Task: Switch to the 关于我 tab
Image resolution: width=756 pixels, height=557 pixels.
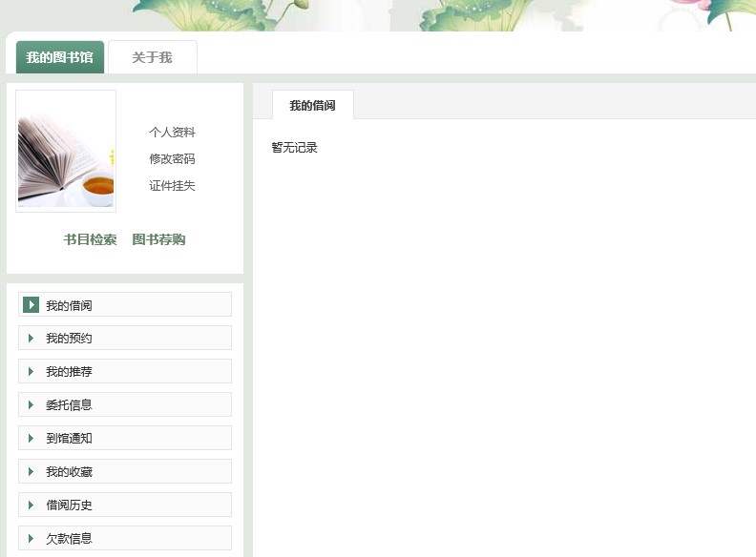Action: pos(152,57)
